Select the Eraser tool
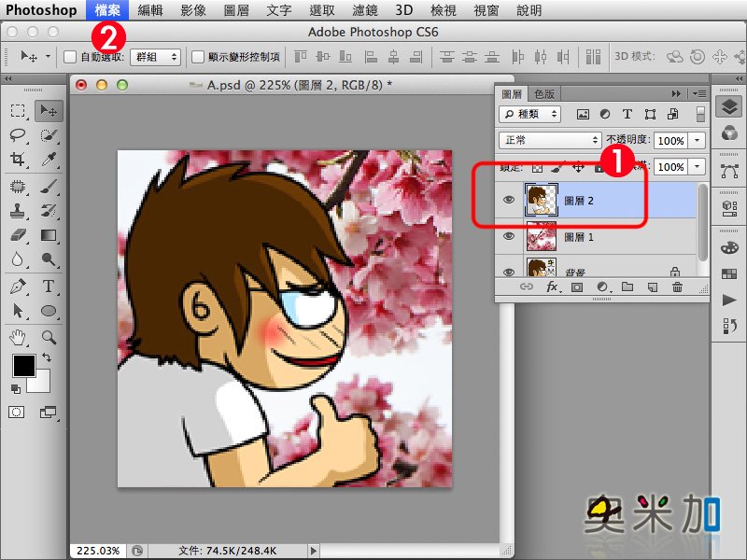The height and width of the screenshot is (560, 747). 18,235
